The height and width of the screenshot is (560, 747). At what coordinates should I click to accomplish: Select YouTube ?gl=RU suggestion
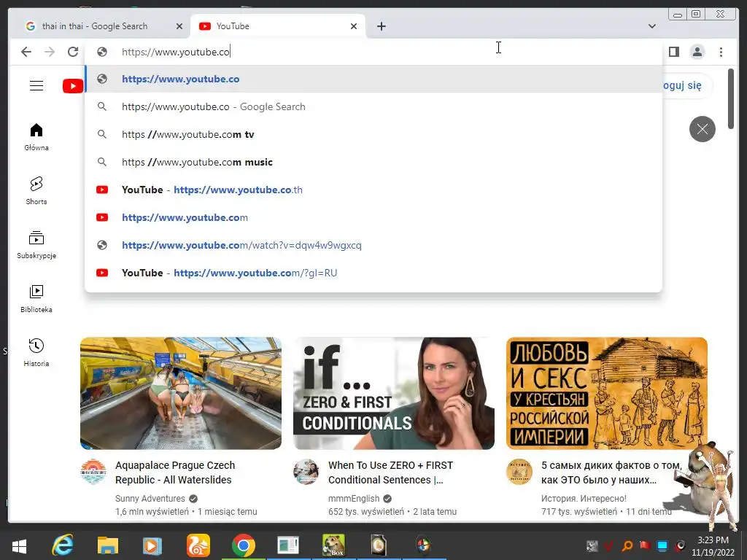[373, 273]
